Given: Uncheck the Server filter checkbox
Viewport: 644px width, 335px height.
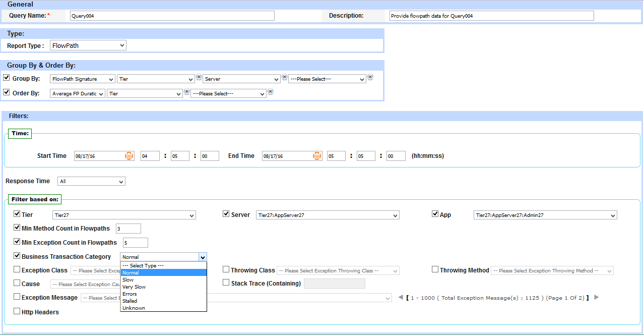Looking at the screenshot, I should coord(226,214).
